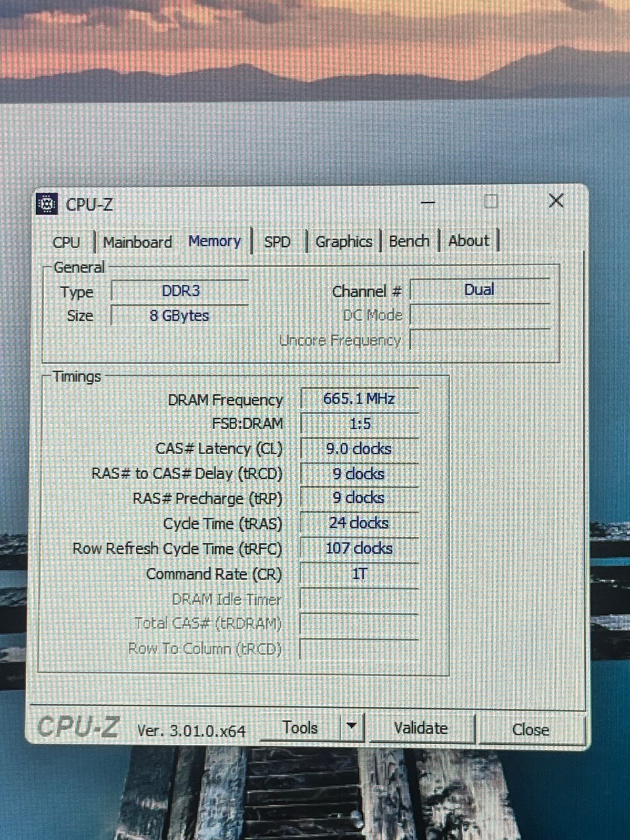Click the empty Uncore Frequency field
Viewport: 630px width, 840px height.
coord(480,340)
